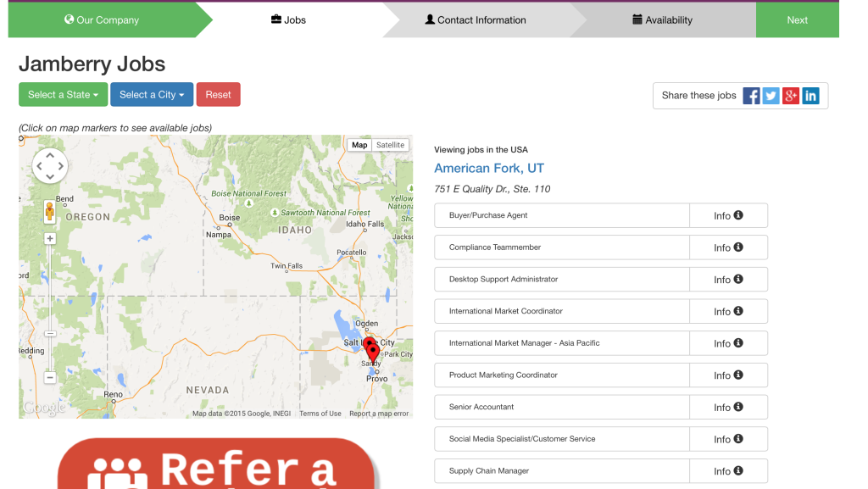Select Social Media Specialist/Customer Service row
This screenshot has height=489, width=868.
pos(562,439)
